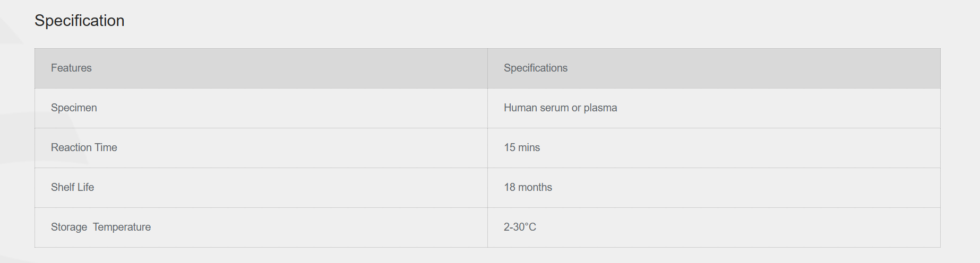Click the word "Life" in the Shelf Life label
The width and height of the screenshot is (980, 263).
tap(85, 187)
